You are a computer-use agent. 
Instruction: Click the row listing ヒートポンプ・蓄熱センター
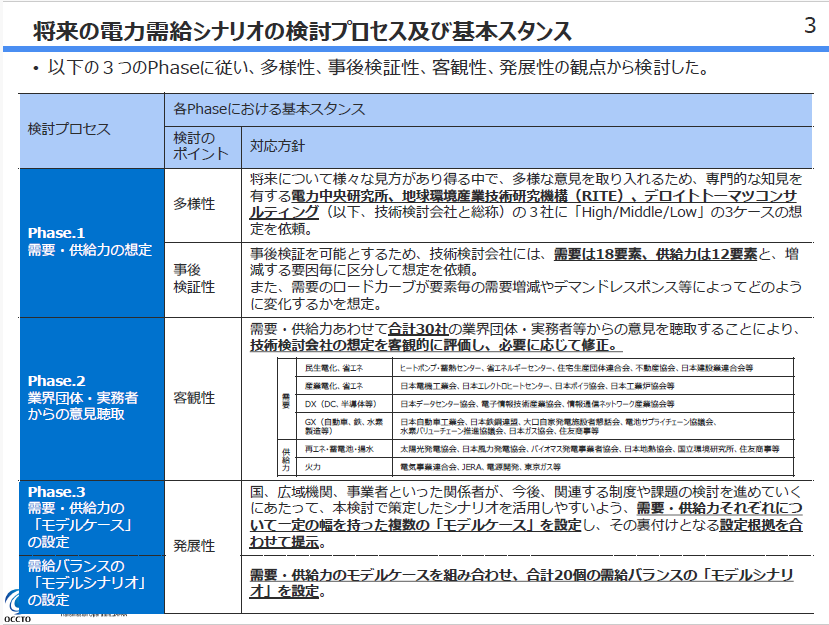pos(593,368)
